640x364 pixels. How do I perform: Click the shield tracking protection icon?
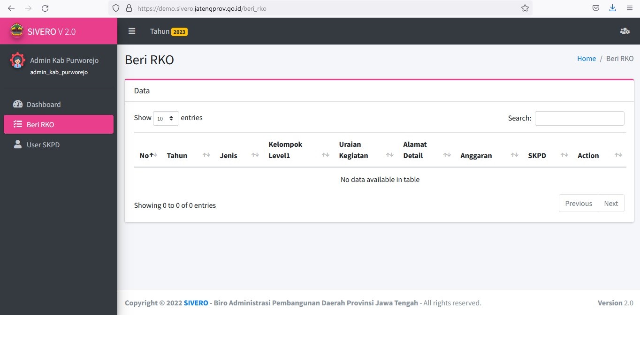(x=116, y=8)
